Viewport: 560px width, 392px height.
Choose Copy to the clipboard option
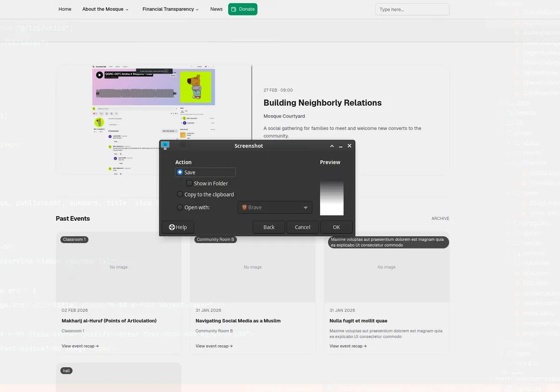180,195
